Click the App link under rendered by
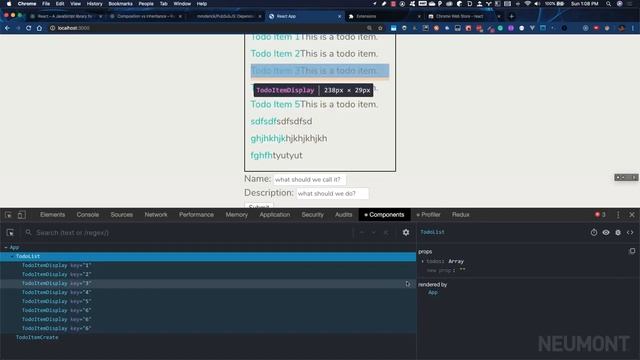The image size is (640, 360). [x=433, y=293]
